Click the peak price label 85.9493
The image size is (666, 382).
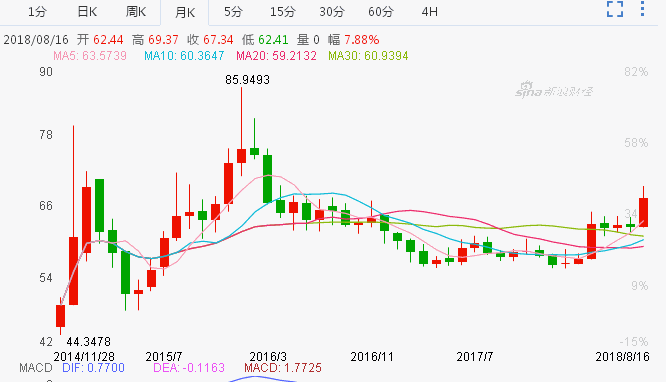click(x=248, y=80)
